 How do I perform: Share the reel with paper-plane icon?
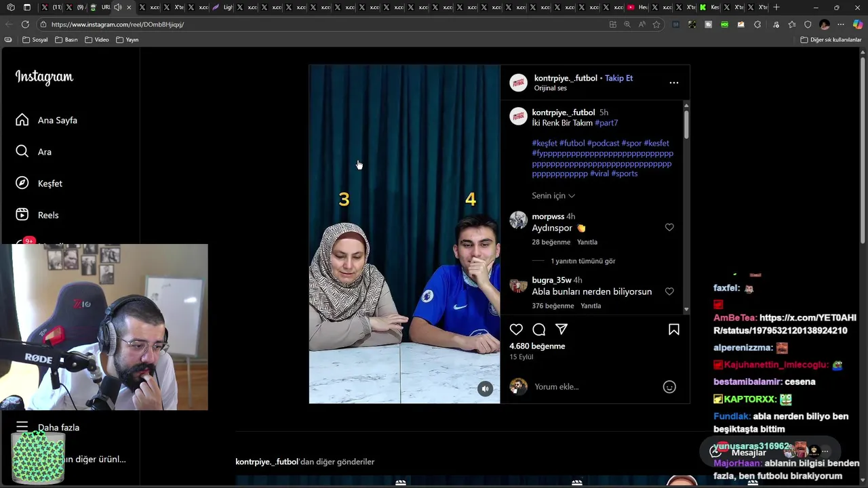(561, 329)
